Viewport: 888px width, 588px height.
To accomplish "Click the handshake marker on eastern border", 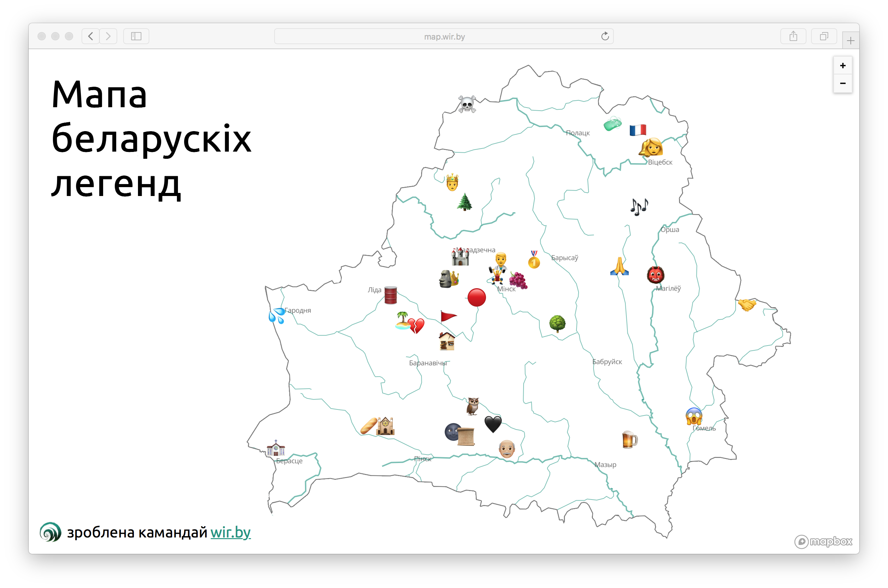I will 747,304.
